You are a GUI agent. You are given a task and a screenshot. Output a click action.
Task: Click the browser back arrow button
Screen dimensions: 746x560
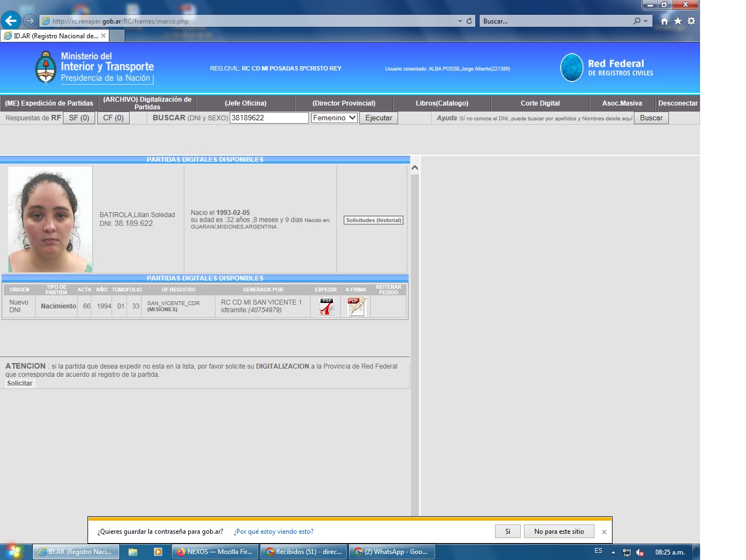coord(11,21)
